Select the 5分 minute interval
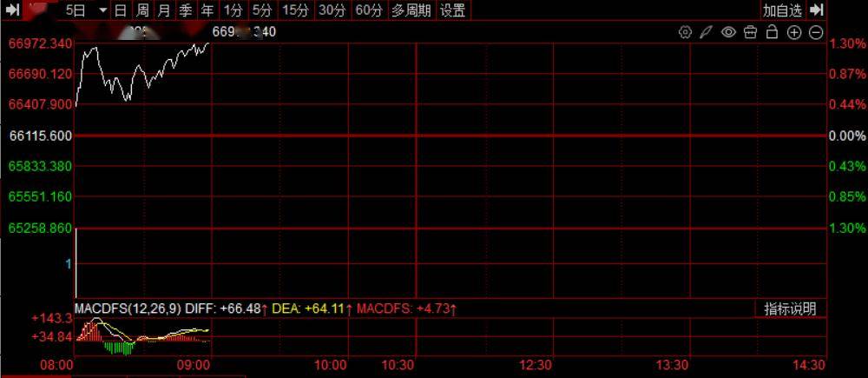Screen dimensions: 868x378 coord(262,10)
